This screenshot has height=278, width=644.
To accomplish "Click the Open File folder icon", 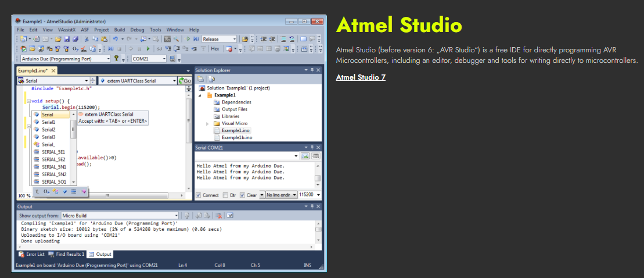I will [x=59, y=39].
